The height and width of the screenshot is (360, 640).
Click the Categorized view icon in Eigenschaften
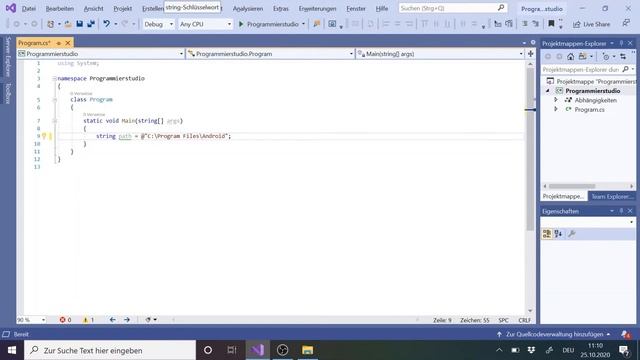547,233
